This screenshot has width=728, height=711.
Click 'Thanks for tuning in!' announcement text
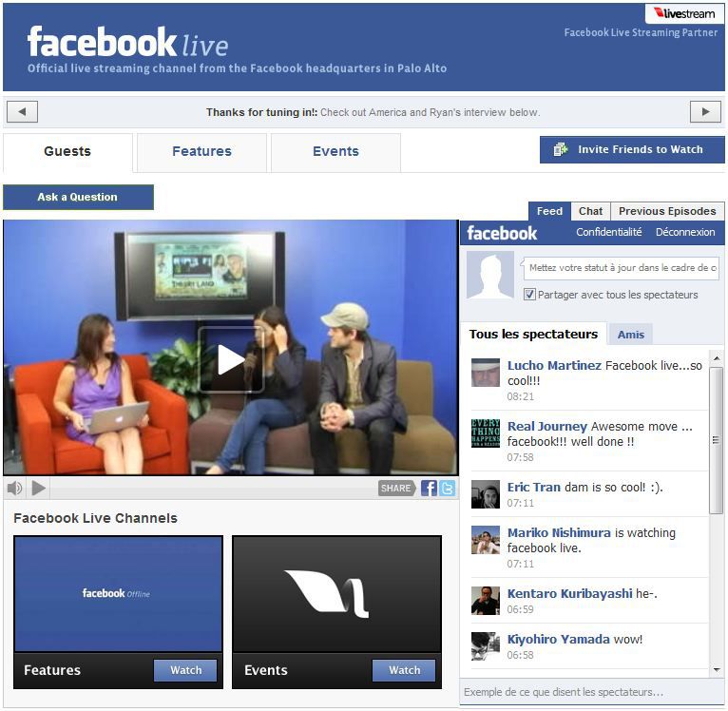[x=262, y=112]
